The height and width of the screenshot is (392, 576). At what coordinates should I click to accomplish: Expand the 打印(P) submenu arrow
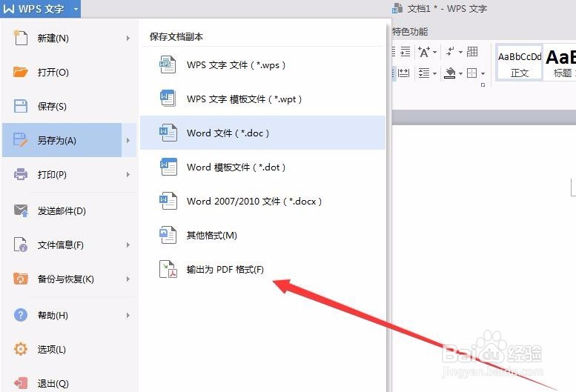click(x=128, y=174)
